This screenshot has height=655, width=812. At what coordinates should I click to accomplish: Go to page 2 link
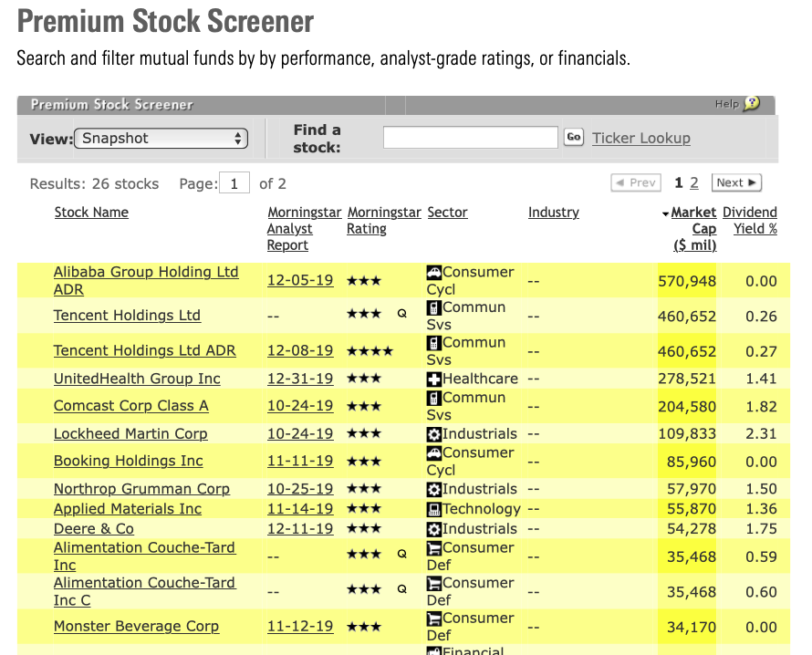(694, 182)
